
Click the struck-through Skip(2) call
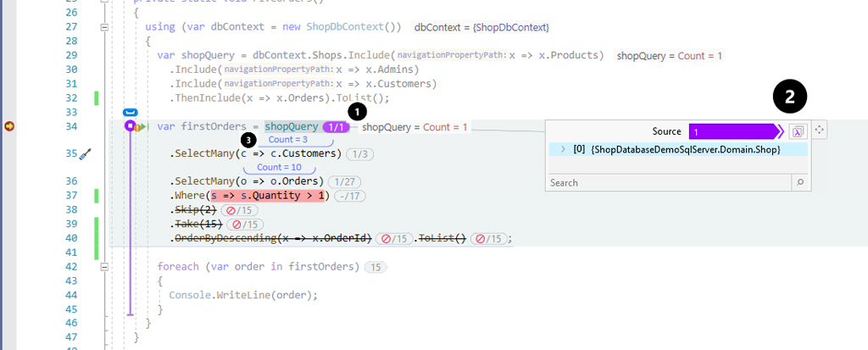pyautogui.click(x=194, y=210)
